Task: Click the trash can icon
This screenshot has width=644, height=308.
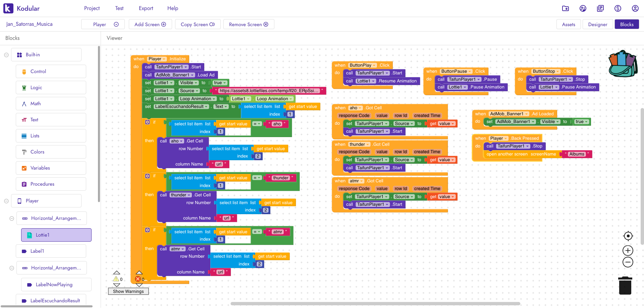Action: click(625, 286)
